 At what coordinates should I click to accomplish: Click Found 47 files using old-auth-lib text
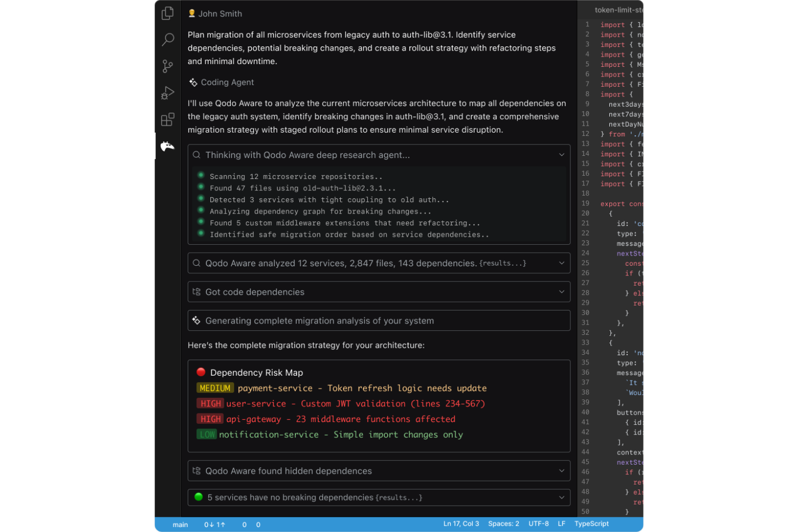coord(302,188)
